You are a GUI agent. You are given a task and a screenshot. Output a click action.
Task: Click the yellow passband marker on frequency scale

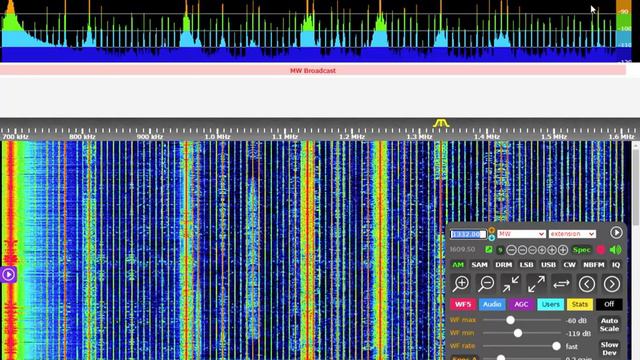click(441, 122)
